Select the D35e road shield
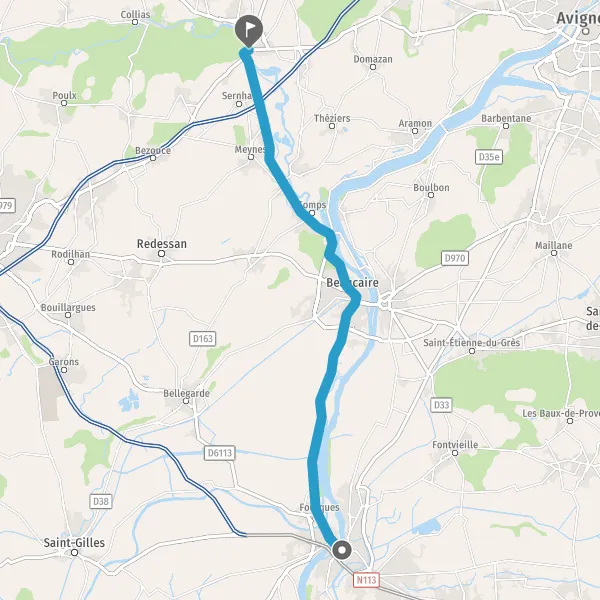The height and width of the screenshot is (600, 600). tap(489, 157)
